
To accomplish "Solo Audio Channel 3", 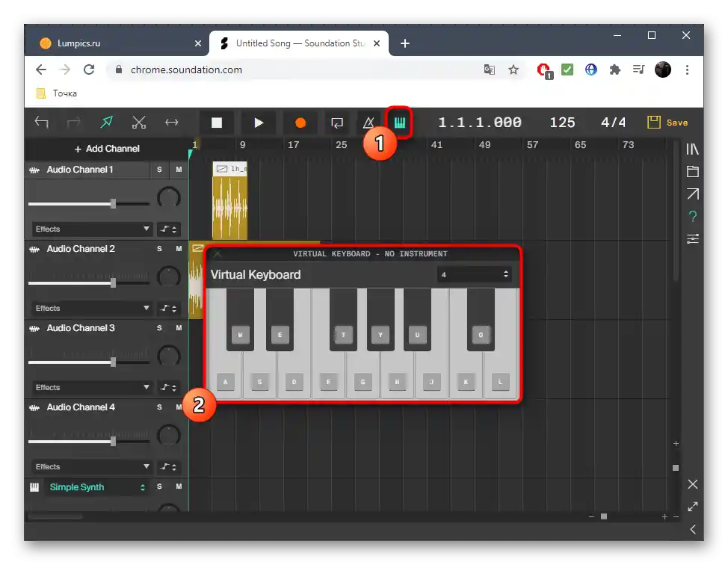I will pyautogui.click(x=159, y=328).
